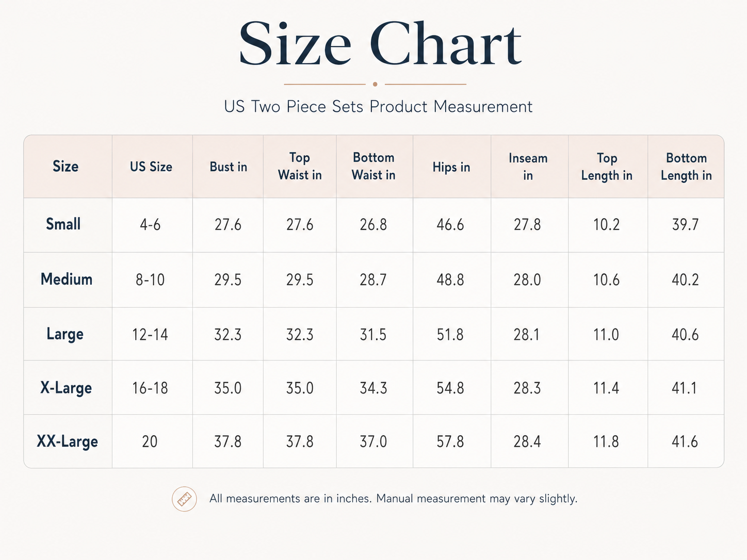The width and height of the screenshot is (747, 560).
Task: Click the X-Large row label
Action: pos(66,388)
